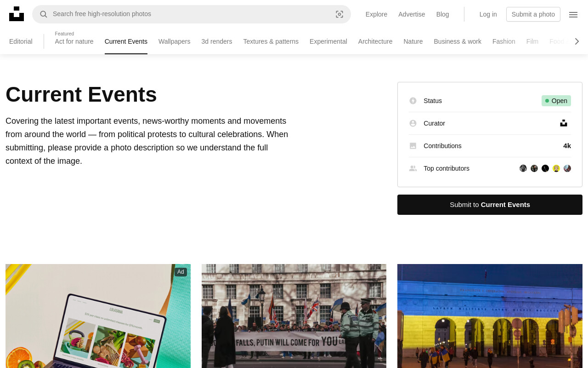Go to the Explore link
Image resolution: width=588 pixels, height=368 pixels.
tap(376, 14)
